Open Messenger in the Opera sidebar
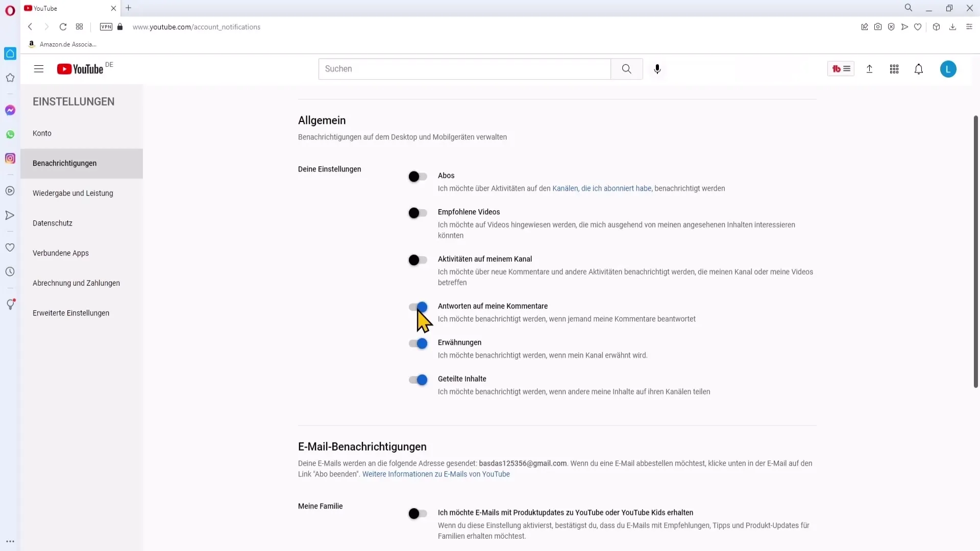Image resolution: width=980 pixels, height=551 pixels. tap(10, 110)
